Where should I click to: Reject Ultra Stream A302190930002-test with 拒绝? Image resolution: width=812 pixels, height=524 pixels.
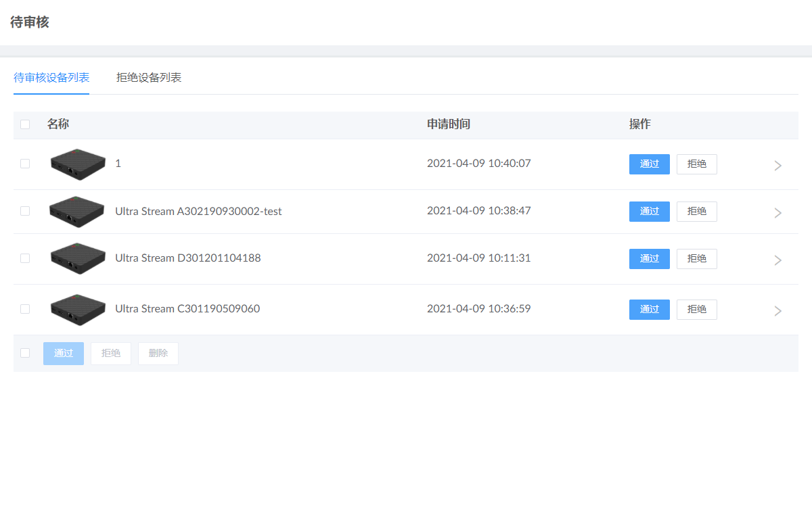696,212
